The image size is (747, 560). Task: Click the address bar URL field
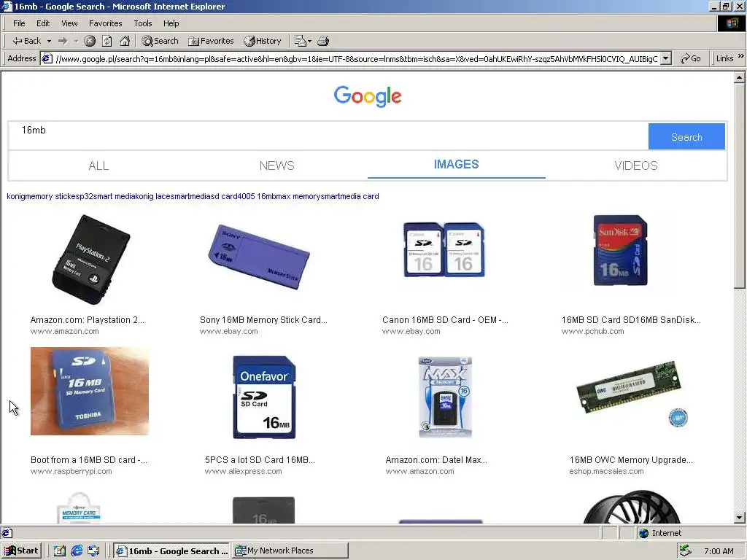[356, 58]
